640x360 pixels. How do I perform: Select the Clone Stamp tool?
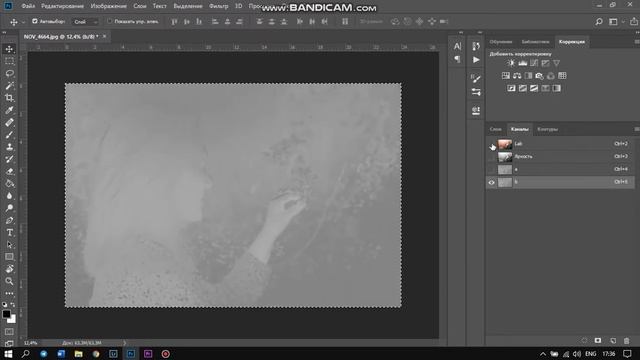click(9, 147)
